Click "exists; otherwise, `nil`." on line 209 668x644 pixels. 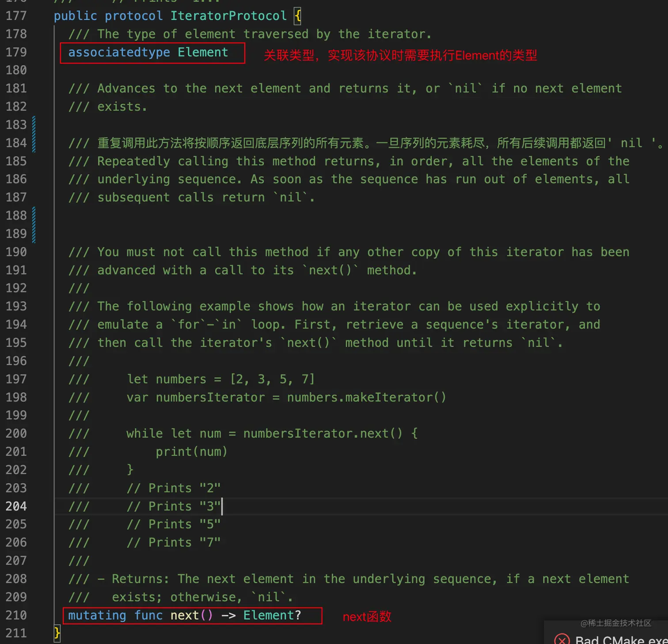point(202,597)
